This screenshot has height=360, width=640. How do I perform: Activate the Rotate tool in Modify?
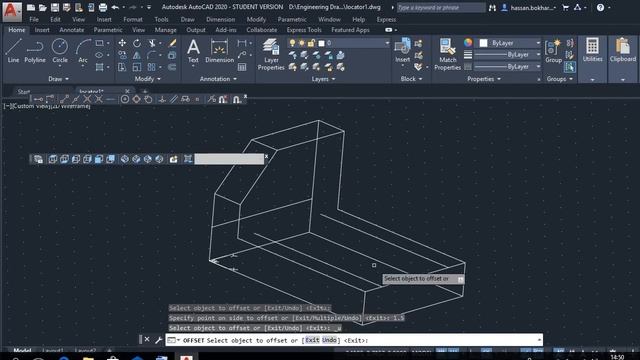pyautogui.click(x=137, y=43)
